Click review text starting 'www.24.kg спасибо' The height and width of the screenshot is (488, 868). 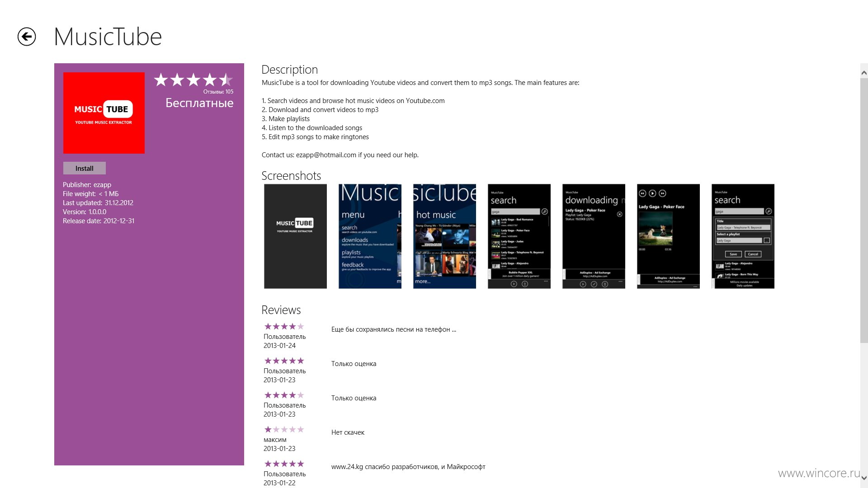pyautogui.click(x=408, y=467)
